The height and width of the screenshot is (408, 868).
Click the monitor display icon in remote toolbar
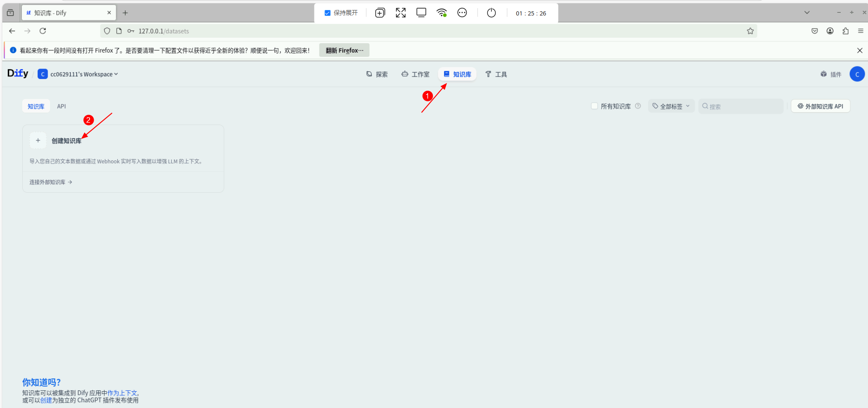point(421,13)
